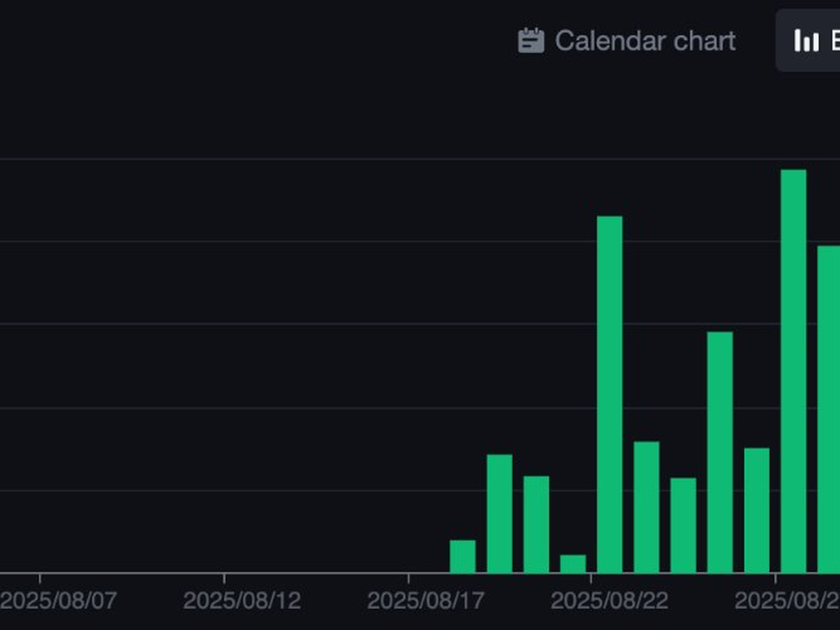Select the tallest green bar in chart
This screenshot has width=840, height=630.
793,371
